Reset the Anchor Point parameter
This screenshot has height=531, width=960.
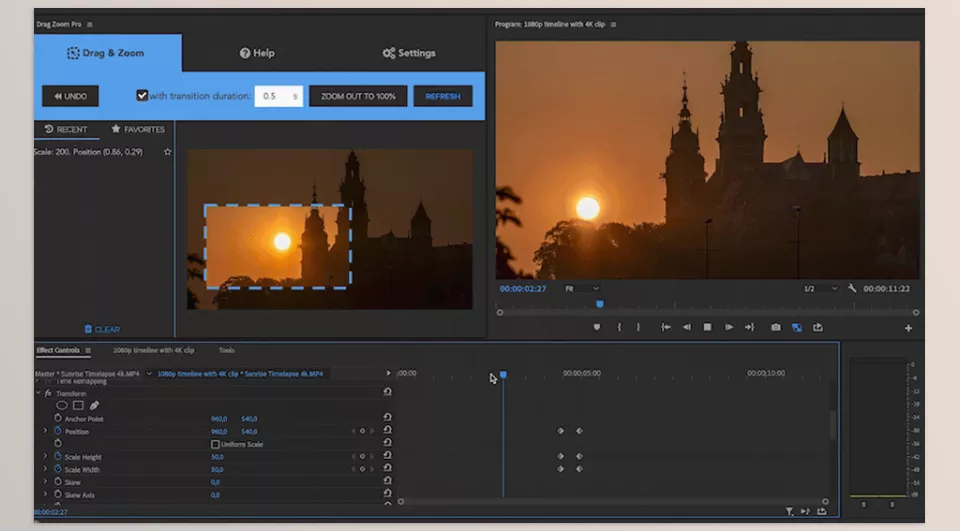click(x=388, y=417)
